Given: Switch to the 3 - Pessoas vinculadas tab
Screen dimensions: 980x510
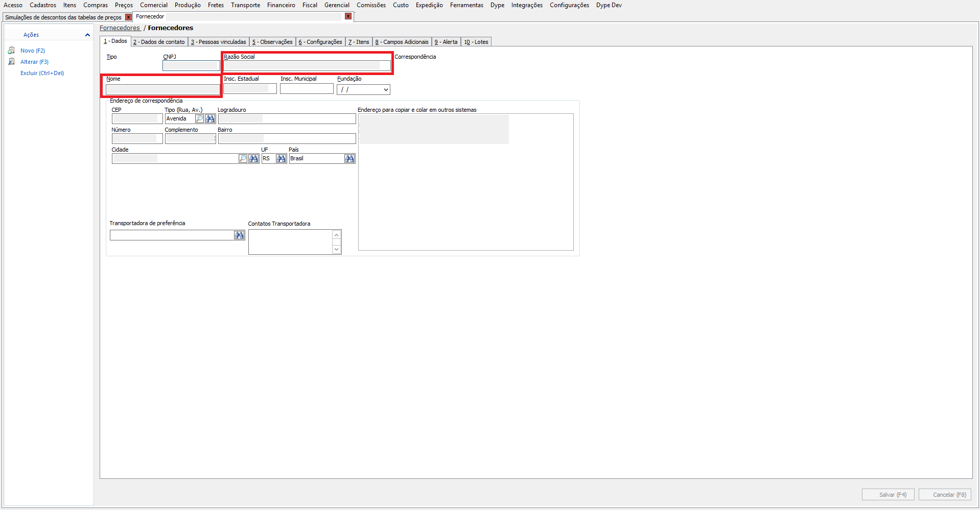Looking at the screenshot, I should pos(219,42).
